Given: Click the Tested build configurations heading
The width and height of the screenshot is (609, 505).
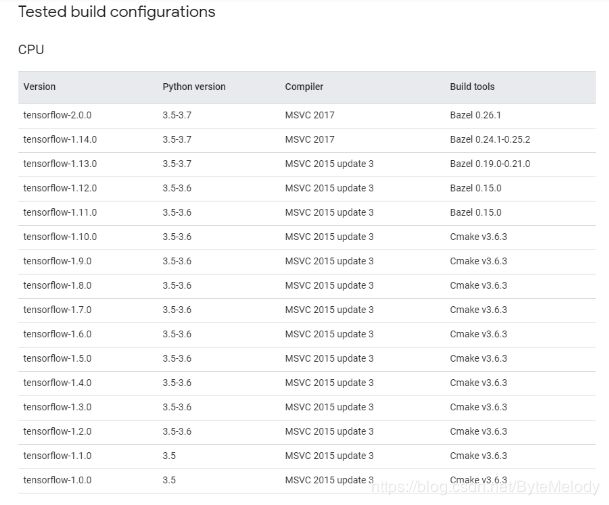Looking at the screenshot, I should tap(117, 12).
